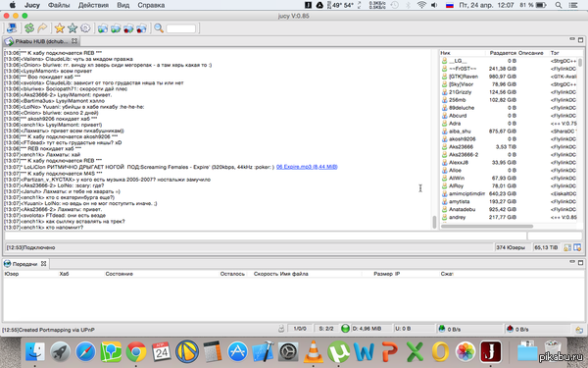Click the curved orange arrow toolbar icon
Image resolution: width=588 pixels, height=368 pixels.
42,28
